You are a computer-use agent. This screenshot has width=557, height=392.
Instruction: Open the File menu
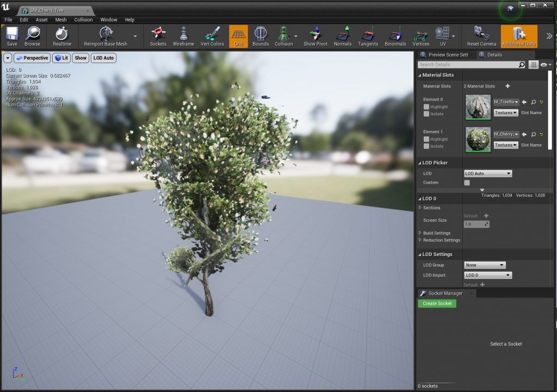(9, 20)
